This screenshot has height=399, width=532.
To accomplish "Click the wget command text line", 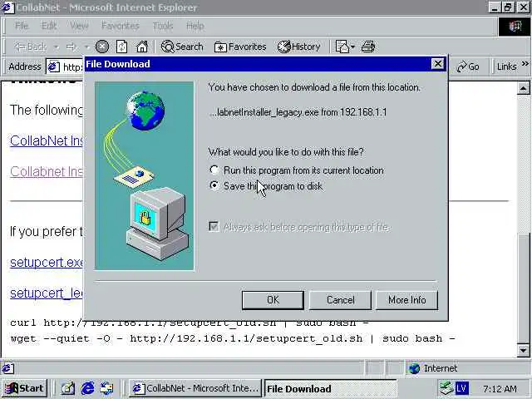I will click(x=233, y=338).
